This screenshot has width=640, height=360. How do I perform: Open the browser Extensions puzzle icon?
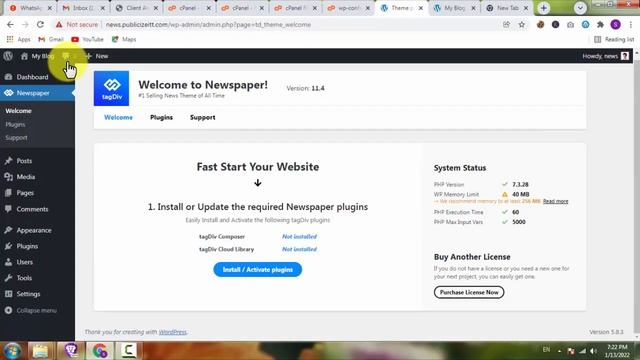coord(600,24)
